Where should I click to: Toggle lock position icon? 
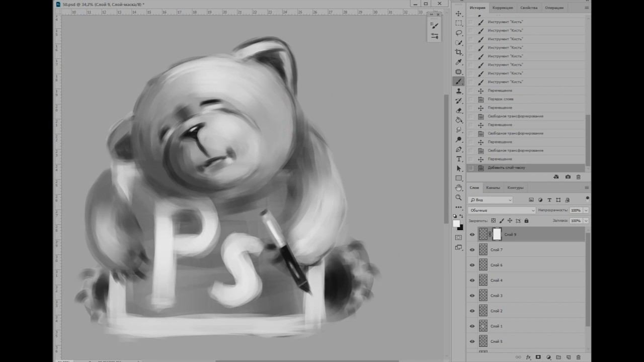click(510, 221)
